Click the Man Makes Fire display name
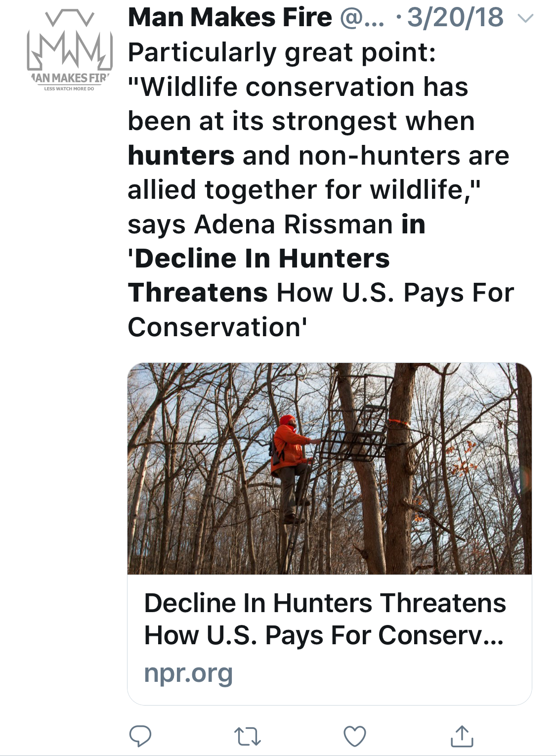556x756 pixels. [x=230, y=18]
